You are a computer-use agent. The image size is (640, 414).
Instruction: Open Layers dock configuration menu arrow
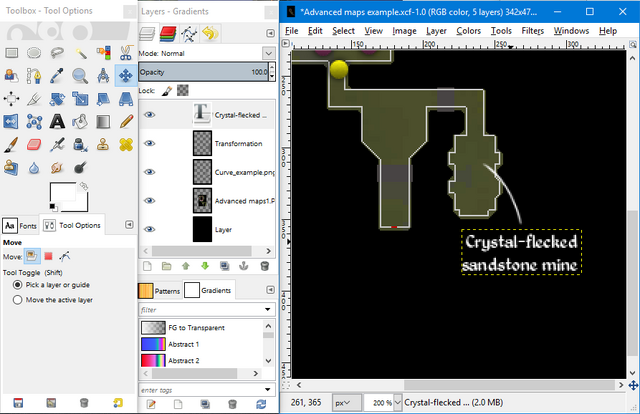point(270,33)
